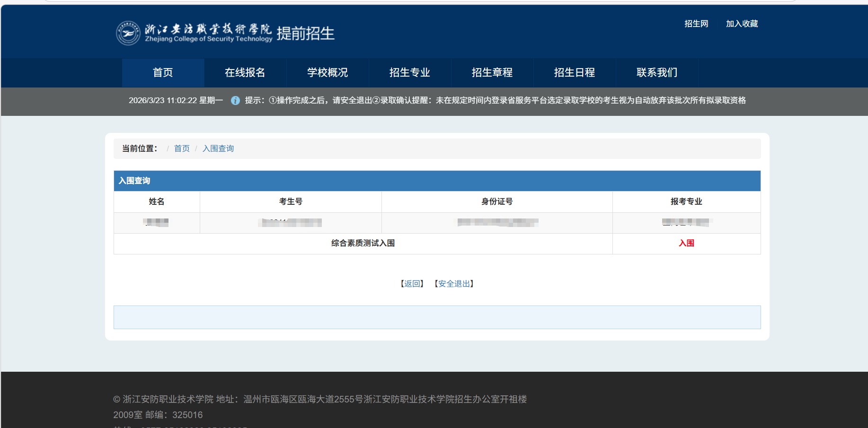Click 安全退出 to log out safely

pyautogui.click(x=454, y=284)
